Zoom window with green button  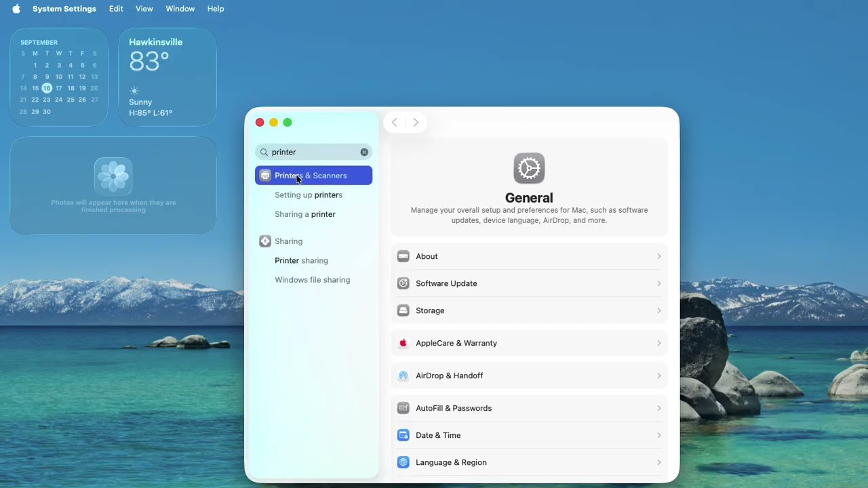click(x=288, y=123)
